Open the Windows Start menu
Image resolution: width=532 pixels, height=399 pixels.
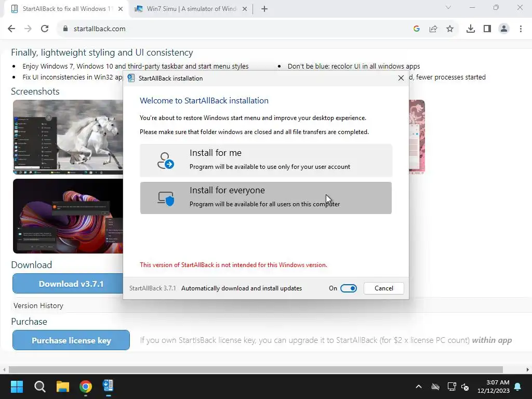(x=17, y=387)
